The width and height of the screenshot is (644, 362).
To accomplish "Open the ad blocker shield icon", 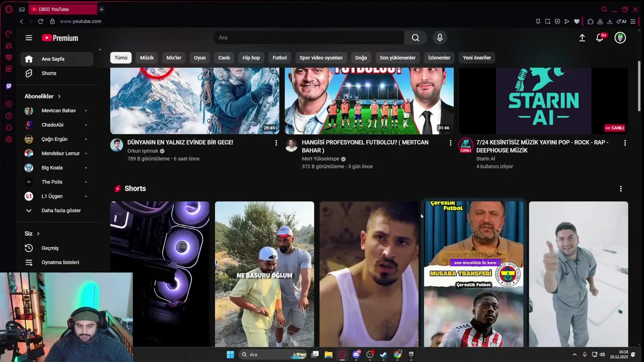I will (x=557, y=21).
